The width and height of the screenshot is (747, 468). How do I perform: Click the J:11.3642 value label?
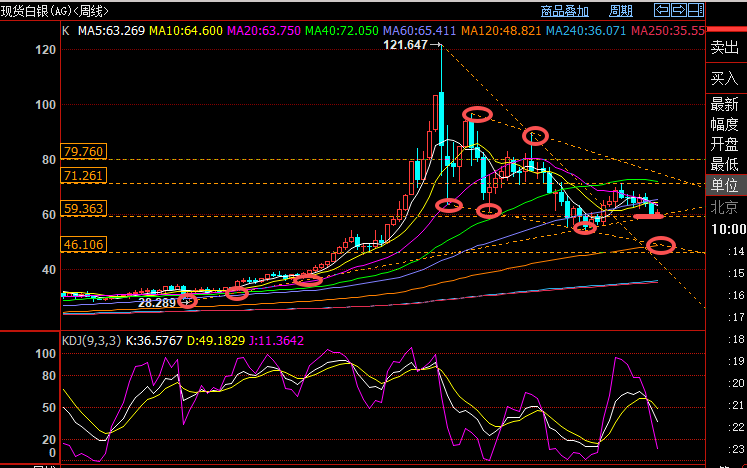click(276, 341)
